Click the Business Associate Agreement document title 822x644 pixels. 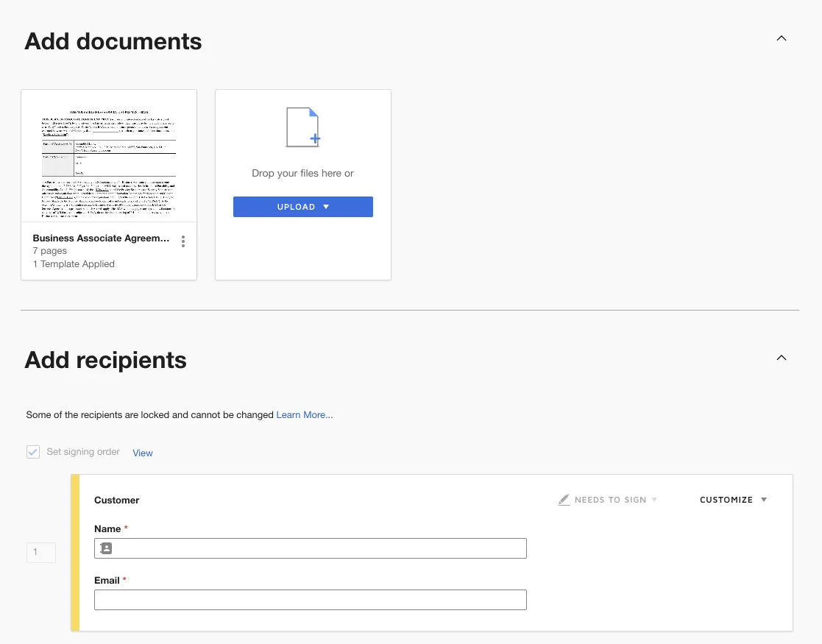(x=101, y=238)
